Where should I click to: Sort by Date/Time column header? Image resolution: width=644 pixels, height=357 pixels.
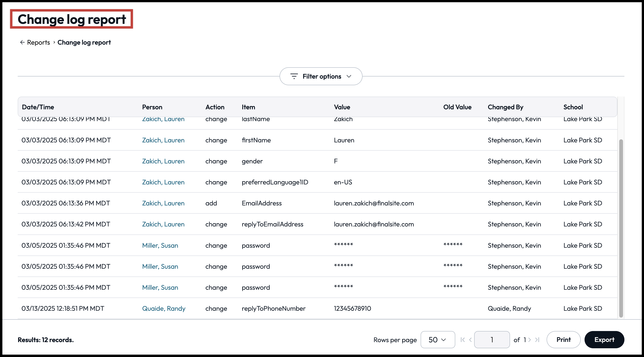[x=38, y=107]
